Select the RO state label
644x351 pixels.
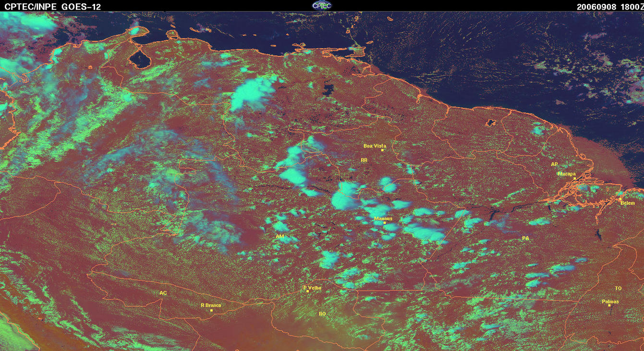point(322,314)
